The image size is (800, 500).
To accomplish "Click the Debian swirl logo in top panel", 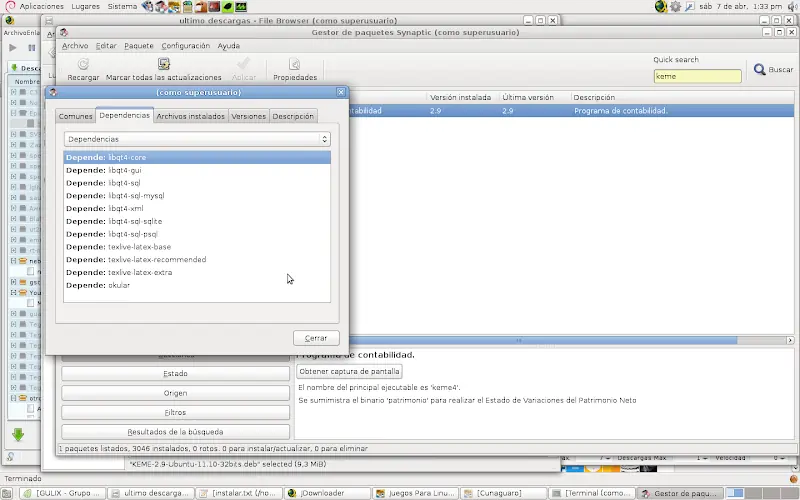I will click(x=10, y=6).
